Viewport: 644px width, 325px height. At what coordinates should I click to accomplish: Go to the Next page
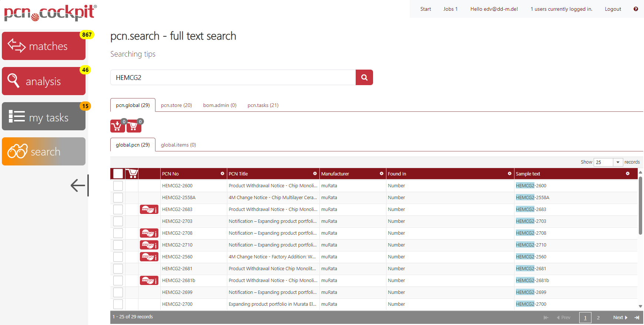pos(620,318)
